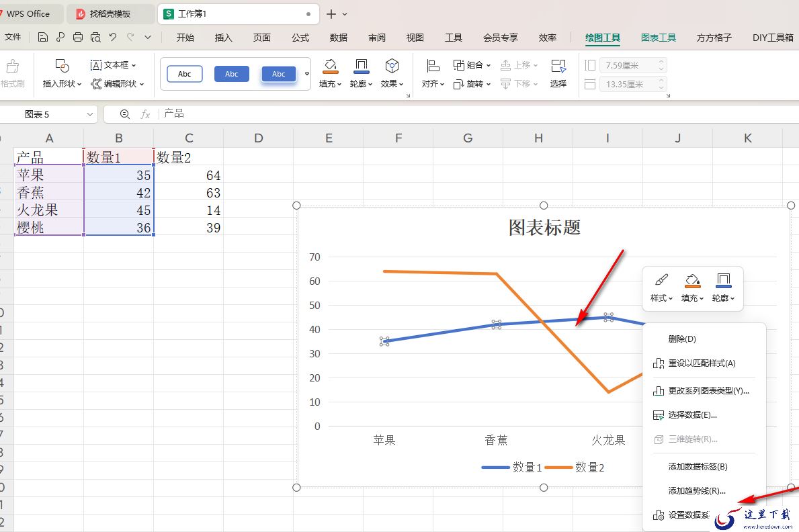The width and height of the screenshot is (799, 532).
Task: Switch to the 插入 ribbon tab
Action: [x=223, y=37]
